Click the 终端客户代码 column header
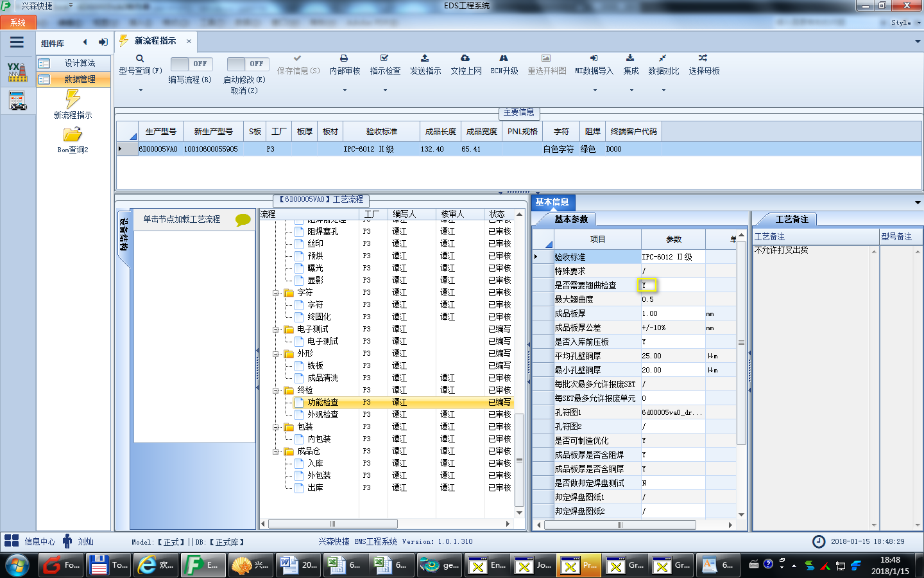The width and height of the screenshot is (924, 578). 633,131
